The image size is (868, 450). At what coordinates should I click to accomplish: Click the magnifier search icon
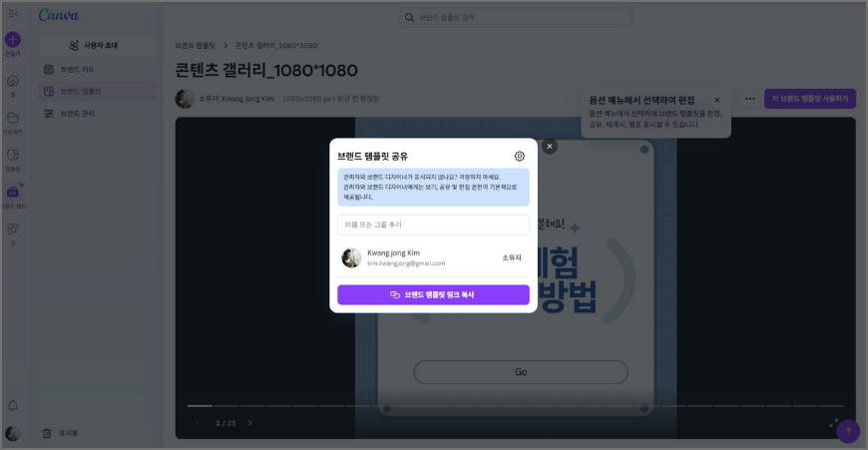tap(409, 18)
